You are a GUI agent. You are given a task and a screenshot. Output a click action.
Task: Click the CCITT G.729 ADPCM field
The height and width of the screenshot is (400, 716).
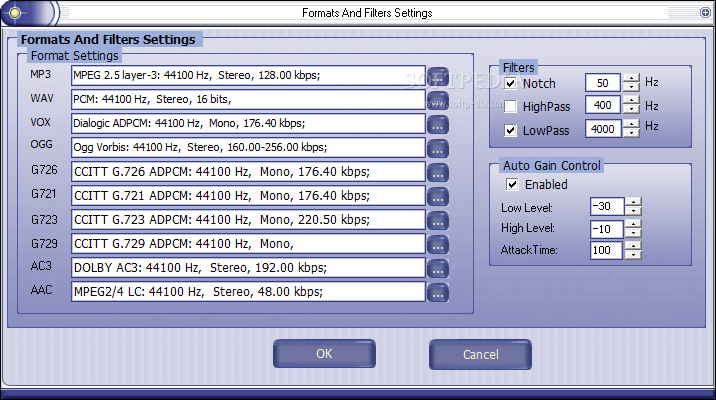(248, 244)
